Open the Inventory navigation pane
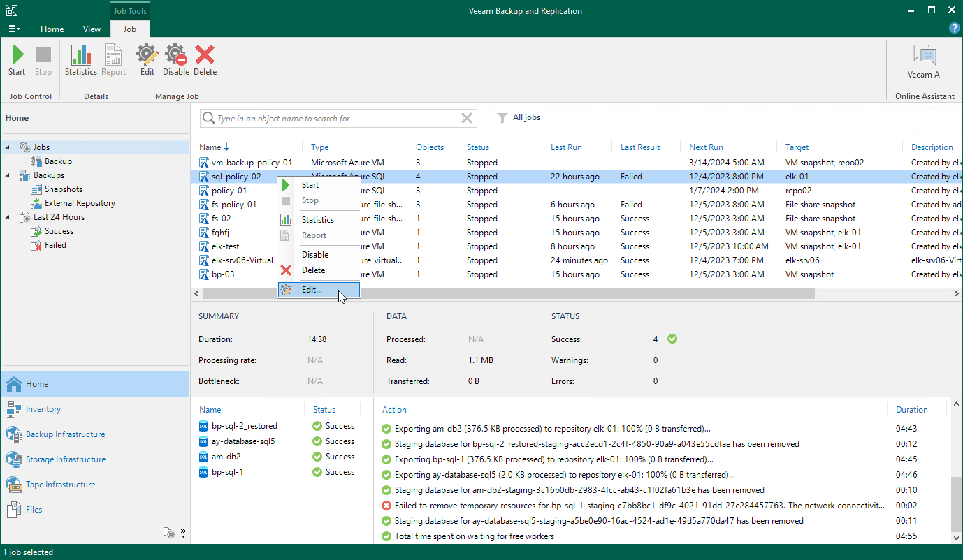This screenshot has height=560, width=963. click(x=95, y=409)
